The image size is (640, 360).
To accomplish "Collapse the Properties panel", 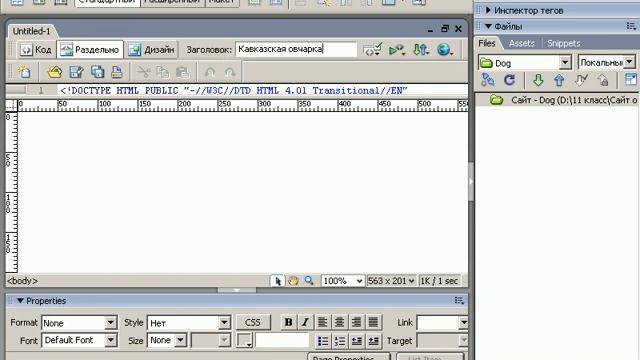I will click(x=20, y=301).
